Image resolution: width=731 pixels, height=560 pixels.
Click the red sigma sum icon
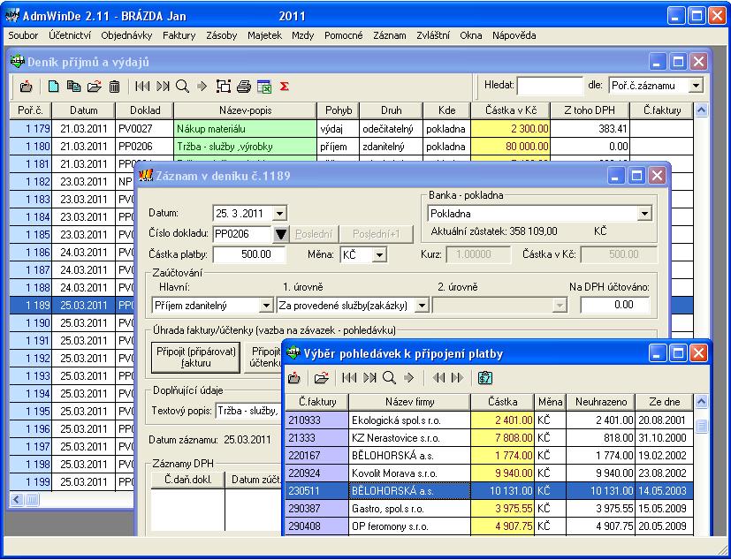285,87
